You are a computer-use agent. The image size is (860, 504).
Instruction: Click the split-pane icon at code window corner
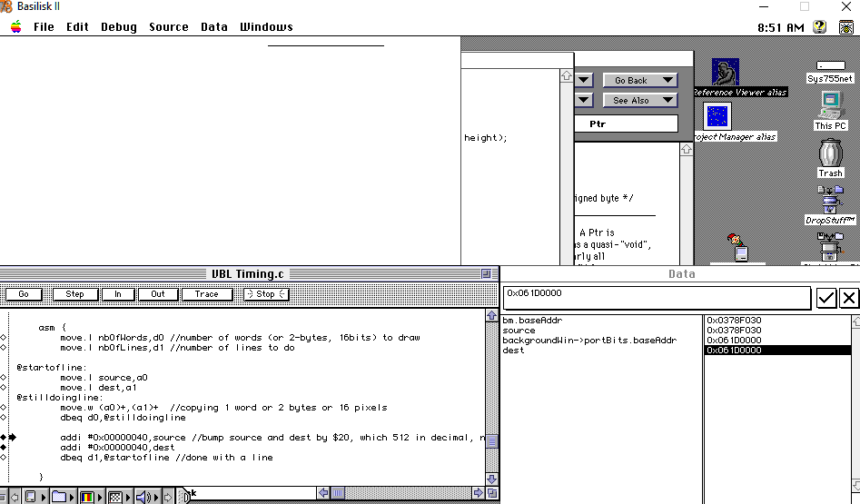coord(492,493)
